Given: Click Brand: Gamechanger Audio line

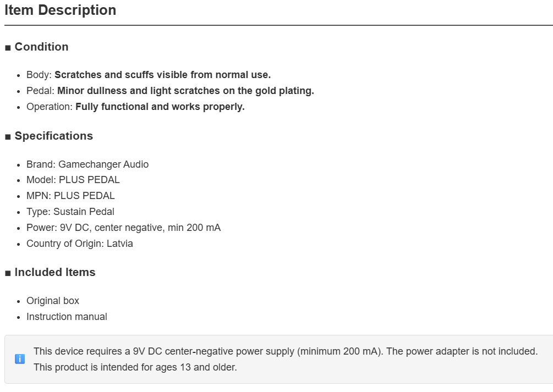Looking at the screenshot, I should pos(87,164).
